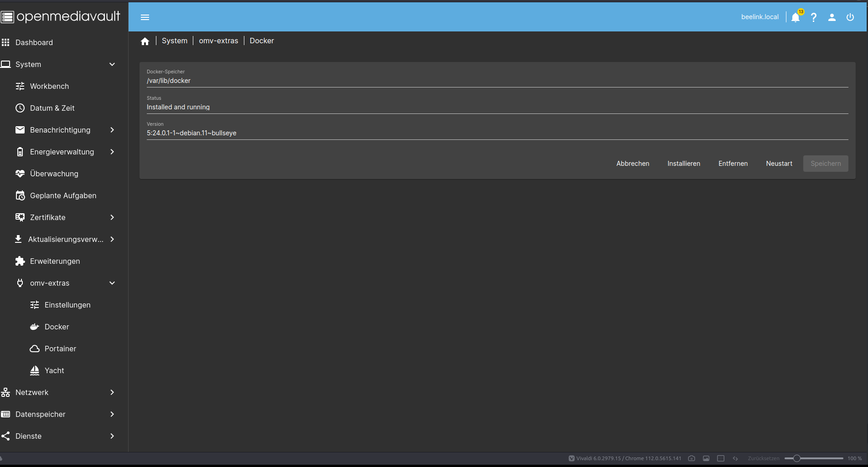
Task: Click the System breadcrumb link
Action: [175, 41]
